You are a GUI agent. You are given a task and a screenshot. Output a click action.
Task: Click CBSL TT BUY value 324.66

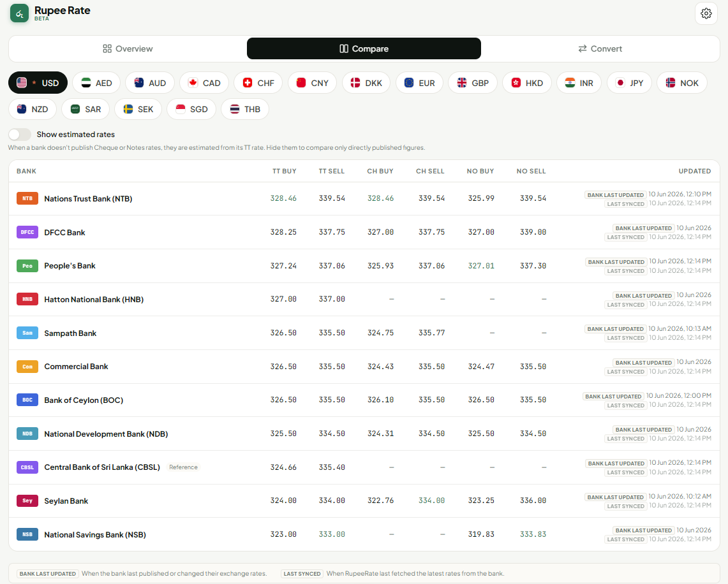(x=283, y=467)
